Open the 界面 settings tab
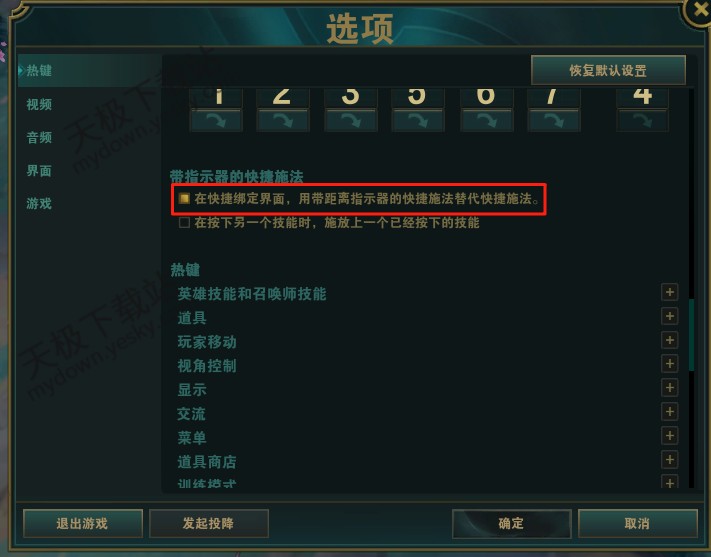The height and width of the screenshot is (557, 711). [39, 171]
